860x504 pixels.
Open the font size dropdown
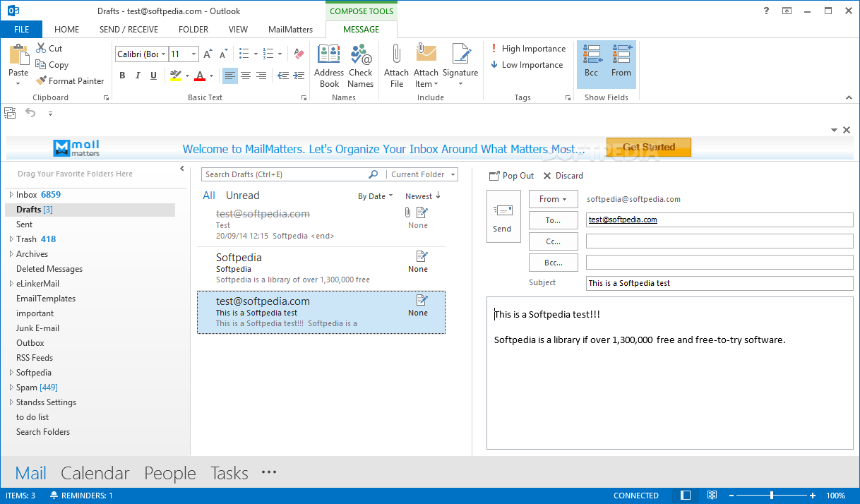coord(193,54)
